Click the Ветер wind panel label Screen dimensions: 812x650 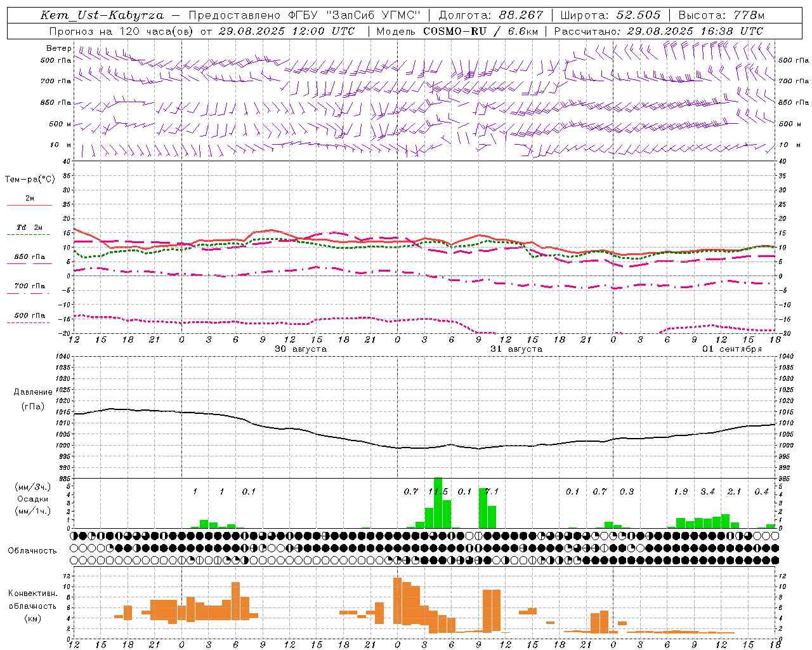click(59, 48)
